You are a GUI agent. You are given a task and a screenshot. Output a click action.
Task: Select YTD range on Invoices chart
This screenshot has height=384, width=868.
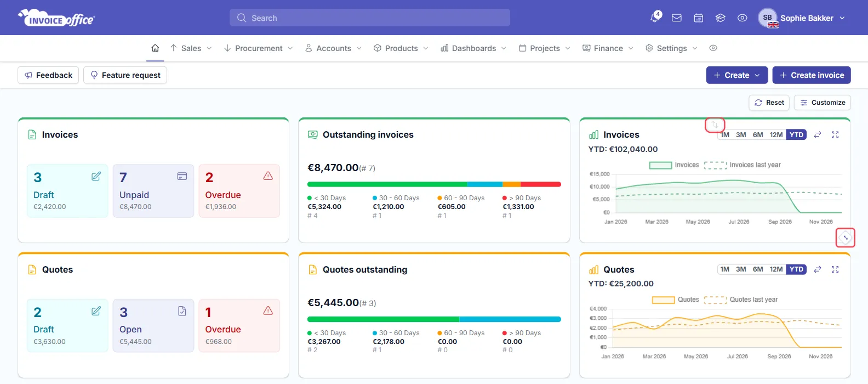tap(797, 135)
